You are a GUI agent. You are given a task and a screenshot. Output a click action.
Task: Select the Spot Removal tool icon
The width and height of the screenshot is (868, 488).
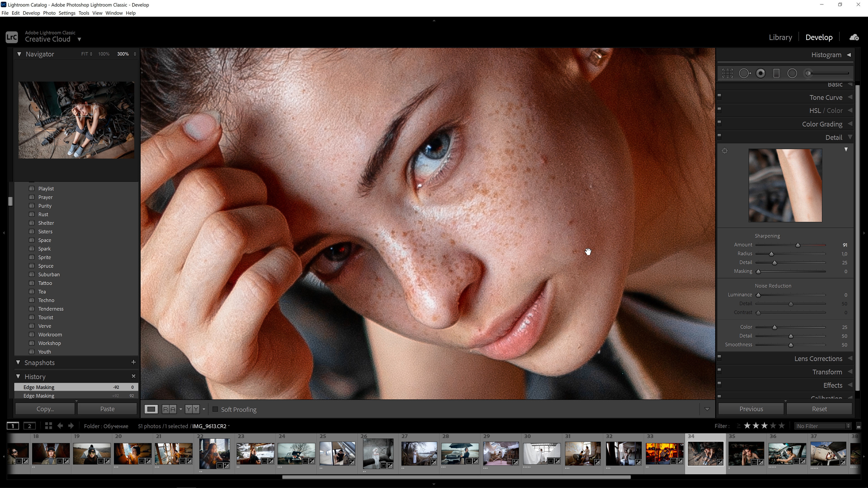click(x=744, y=73)
